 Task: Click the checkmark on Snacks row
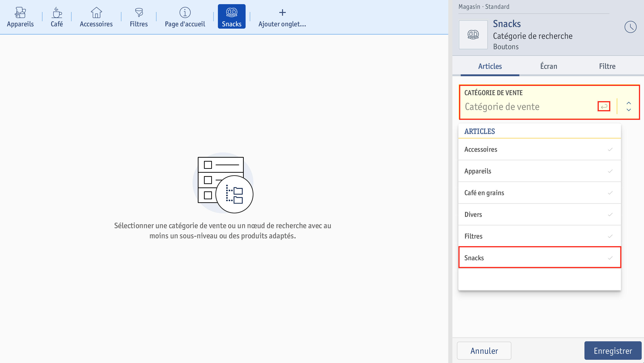click(610, 258)
